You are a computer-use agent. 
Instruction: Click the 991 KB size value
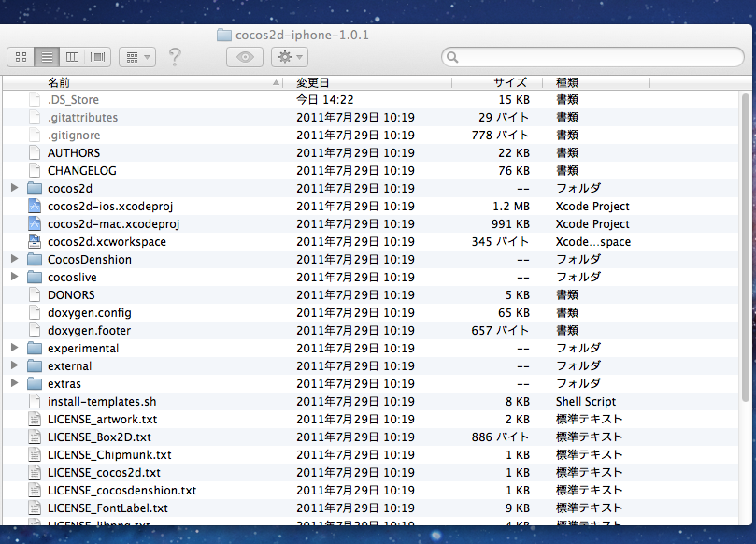pyautogui.click(x=510, y=224)
